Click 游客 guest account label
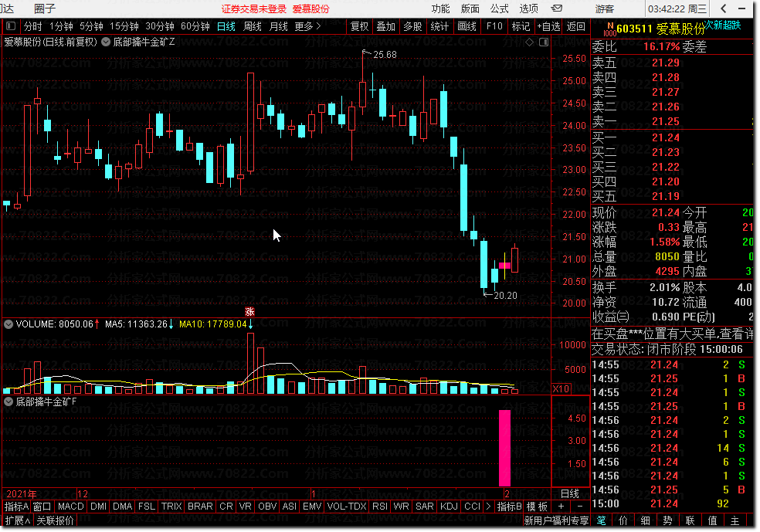The height and width of the screenshot is (532, 760). [x=605, y=8]
